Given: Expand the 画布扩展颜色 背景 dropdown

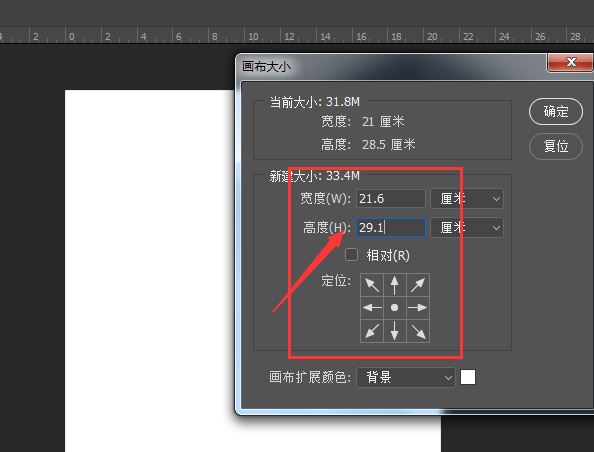Looking at the screenshot, I should click(x=405, y=377).
